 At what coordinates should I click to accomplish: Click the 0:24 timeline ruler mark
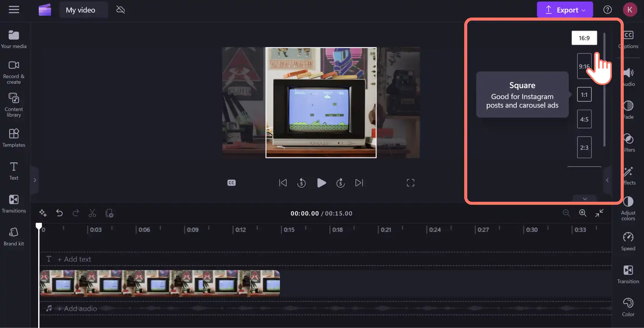pos(434,230)
